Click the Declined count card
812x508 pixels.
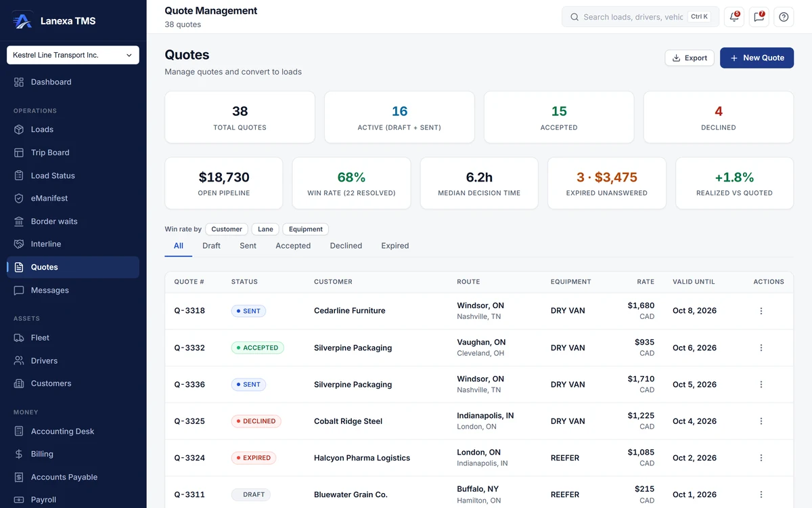(719, 117)
